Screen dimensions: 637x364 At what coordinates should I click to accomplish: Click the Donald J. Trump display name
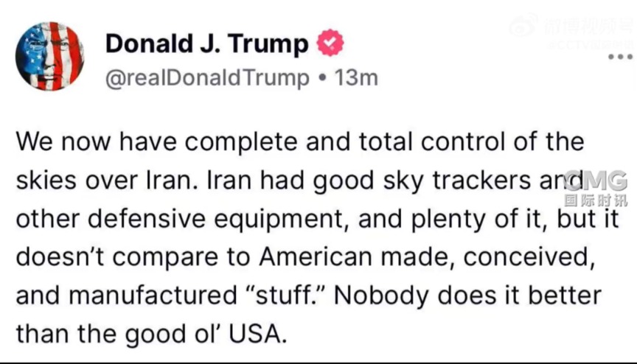(207, 43)
